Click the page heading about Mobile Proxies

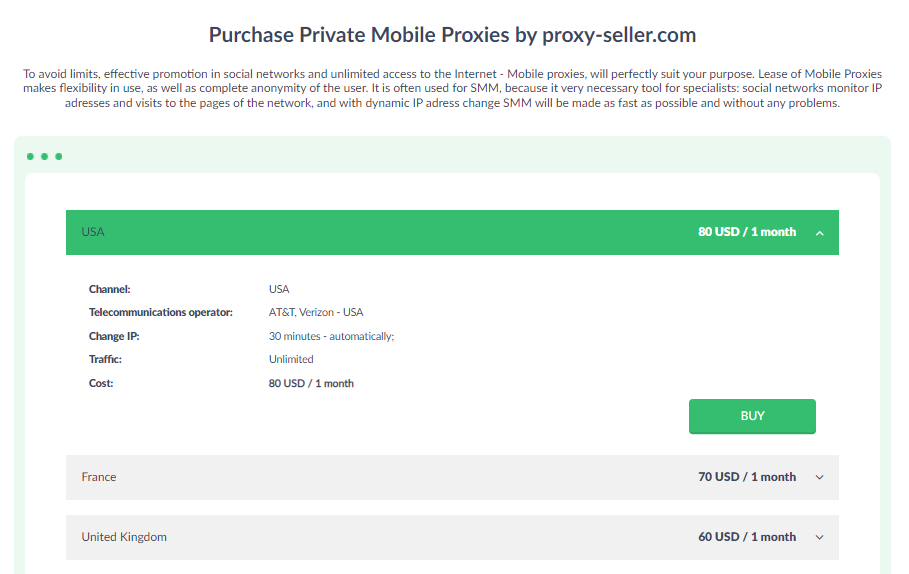click(452, 35)
